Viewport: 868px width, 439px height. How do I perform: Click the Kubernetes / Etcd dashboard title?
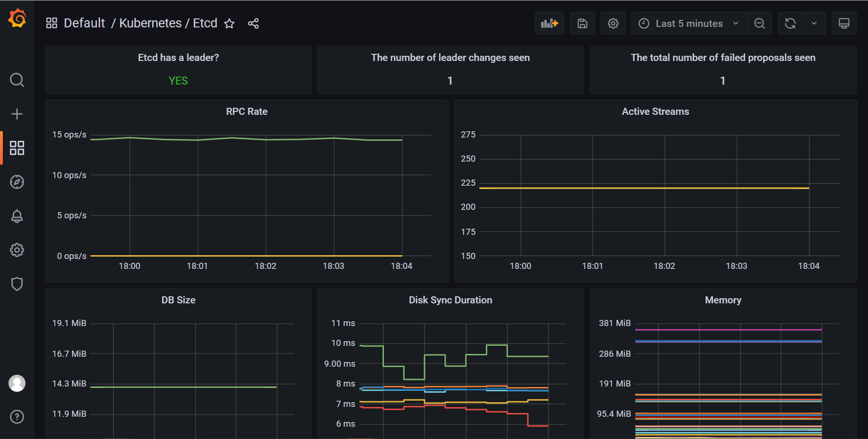point(168,23)
